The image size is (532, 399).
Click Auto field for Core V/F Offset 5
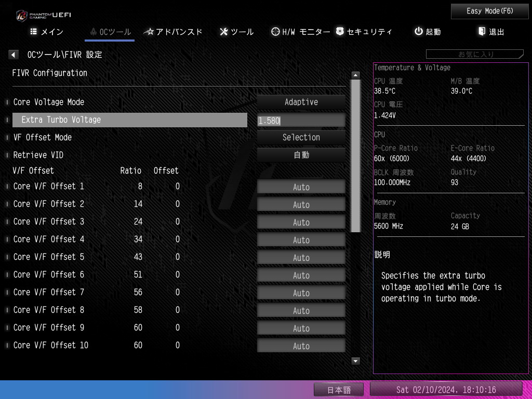point(301,257)
